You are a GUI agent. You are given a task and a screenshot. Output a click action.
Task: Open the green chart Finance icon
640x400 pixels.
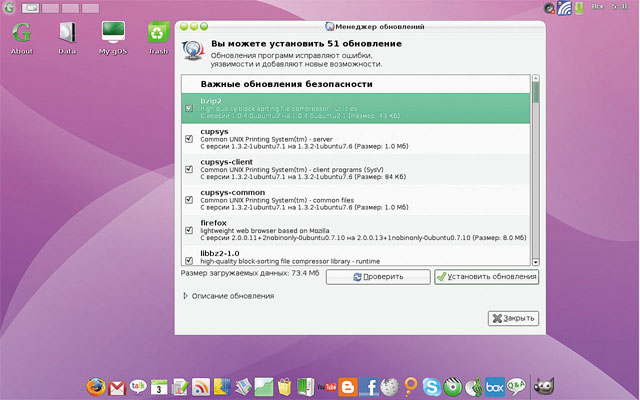click(264, 387)
